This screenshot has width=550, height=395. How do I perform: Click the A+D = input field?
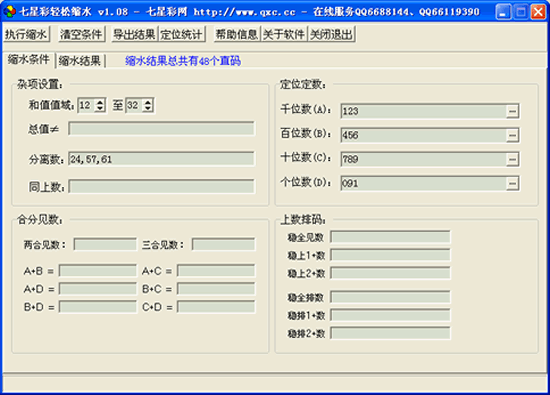click(x=98, y=289)
